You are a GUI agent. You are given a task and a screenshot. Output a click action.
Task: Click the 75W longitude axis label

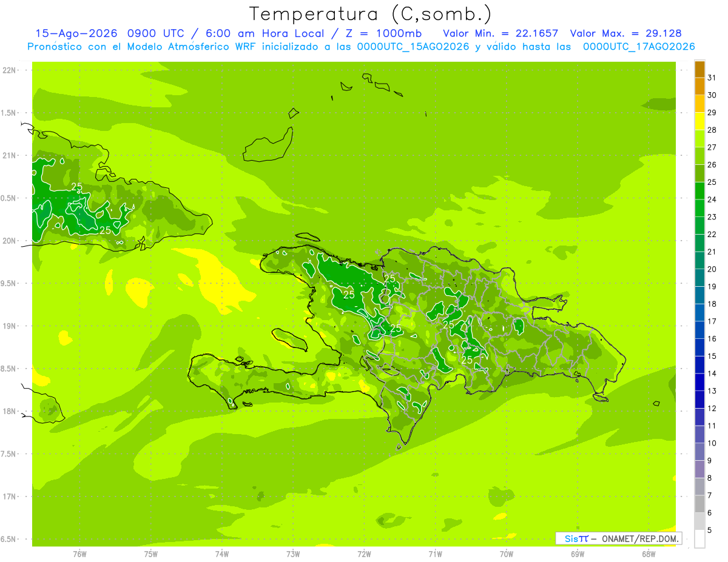(x=151, y=554)
